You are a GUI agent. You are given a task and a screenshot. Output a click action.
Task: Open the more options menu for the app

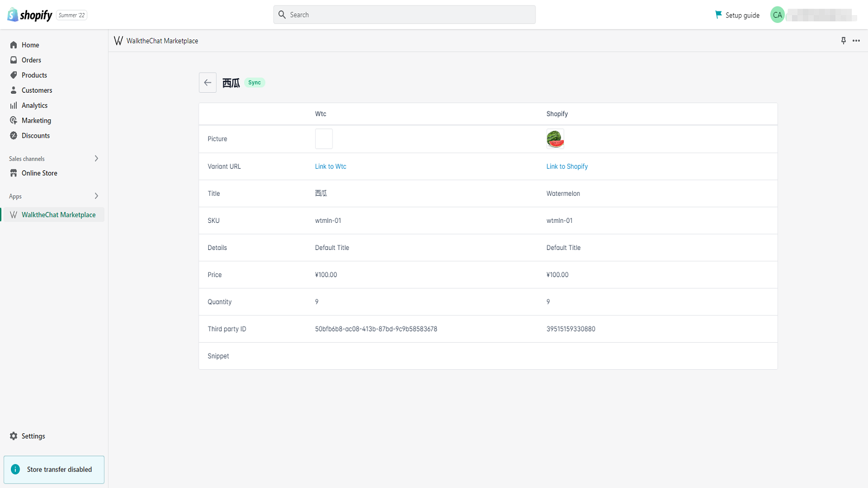[x=857, y=41]
